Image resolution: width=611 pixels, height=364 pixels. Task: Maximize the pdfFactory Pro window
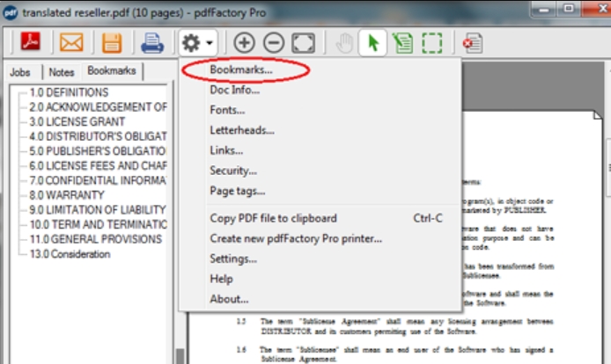coord(569,9)
